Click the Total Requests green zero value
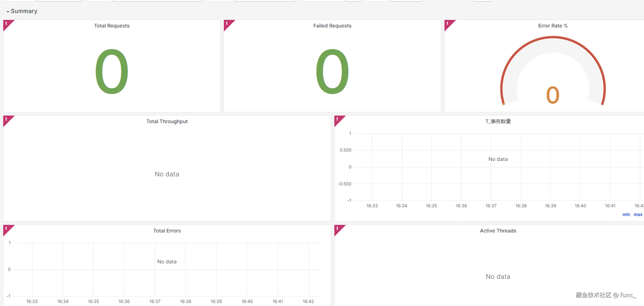Viewport: 644px width, 306px height. tap(112, 72)
